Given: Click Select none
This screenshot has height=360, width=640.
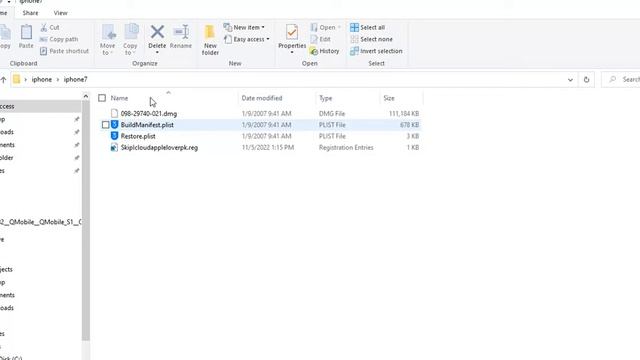Looking at the screenshot, I should click(371, 39).
